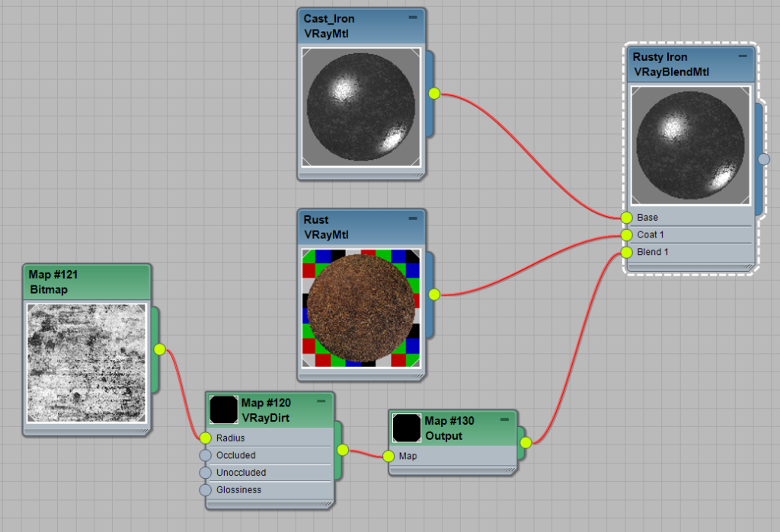This screenshot has width=780, height=532.
Task: Select the Cast_Iron node title bar
Action: pos(350,26)
